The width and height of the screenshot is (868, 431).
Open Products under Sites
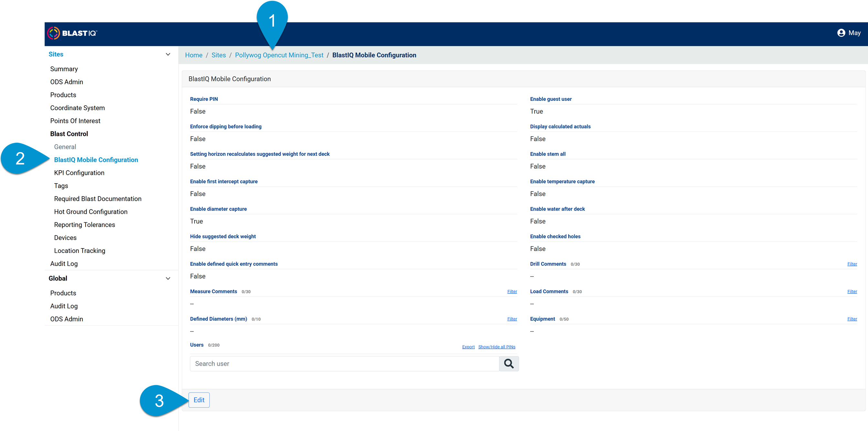pos(63,95)
